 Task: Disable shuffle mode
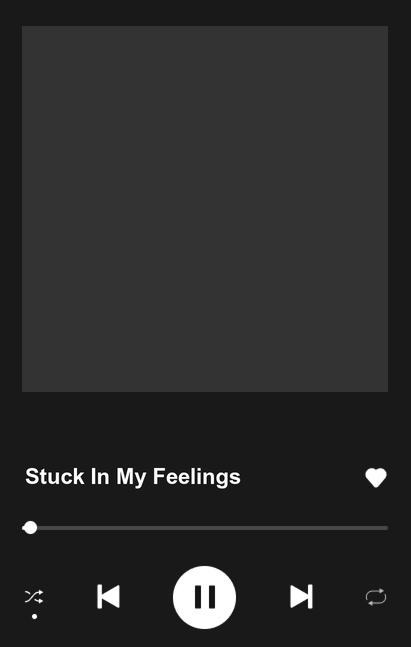(34, 597)
